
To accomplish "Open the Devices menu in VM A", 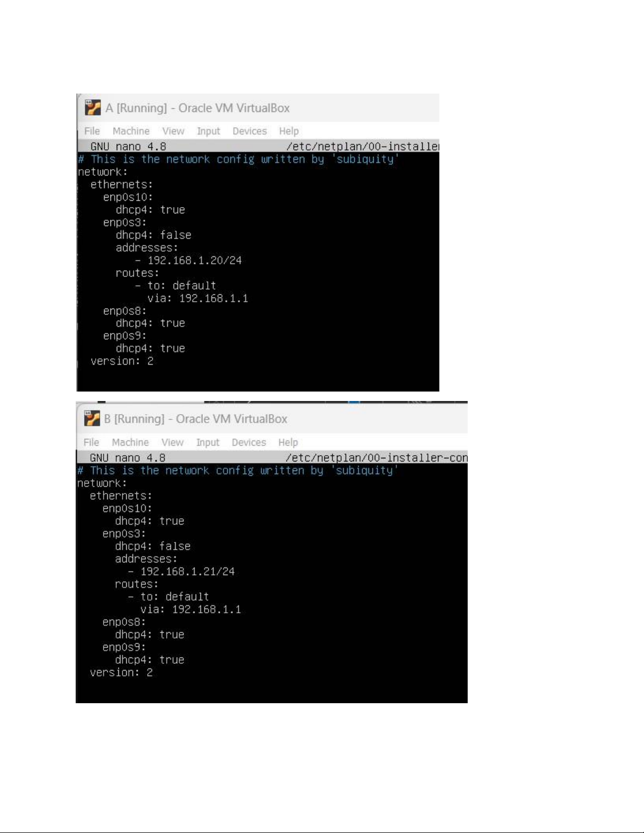I will click(250, 131).
